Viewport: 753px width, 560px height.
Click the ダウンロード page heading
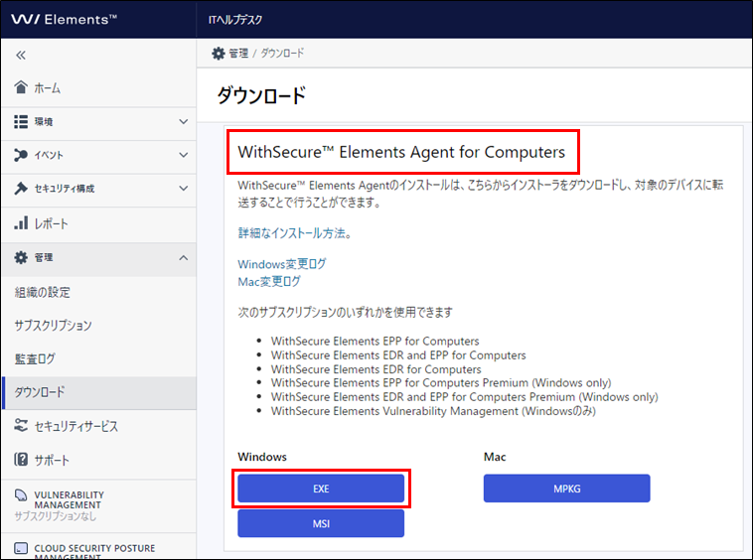261,95
